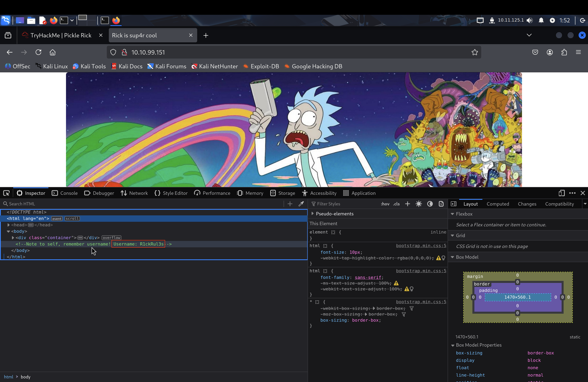This screenshot has width=588, height=382.
Task: Open the Debugger tab
Action: tap(99, 193)
